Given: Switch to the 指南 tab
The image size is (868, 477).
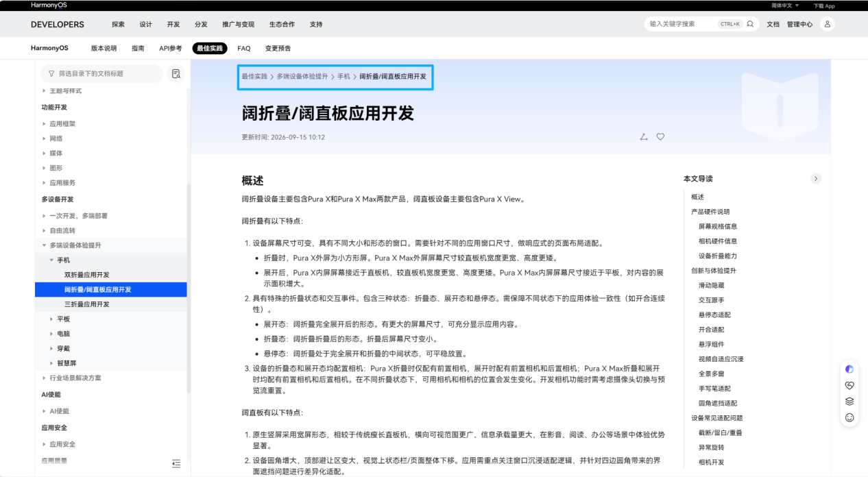Looking at the screenshot, I should pos(138,49).
